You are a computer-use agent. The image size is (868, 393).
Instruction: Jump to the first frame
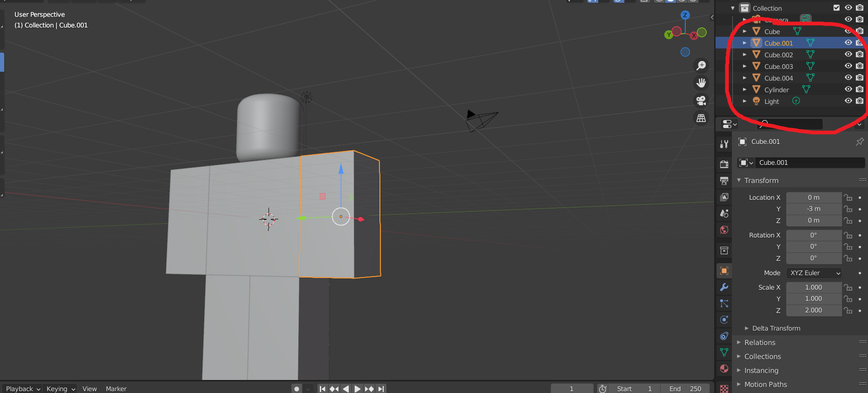pyautogui.click(x=323, y=388)
